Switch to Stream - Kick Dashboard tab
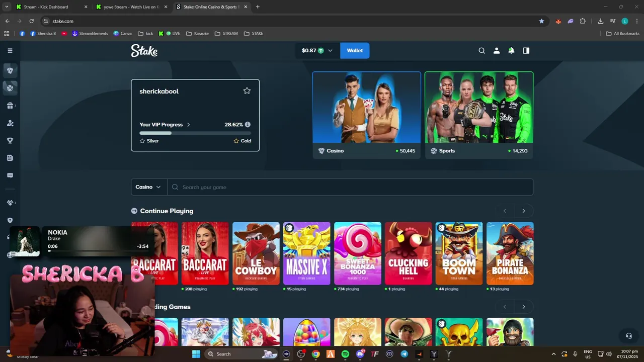 tap(52, 7)
